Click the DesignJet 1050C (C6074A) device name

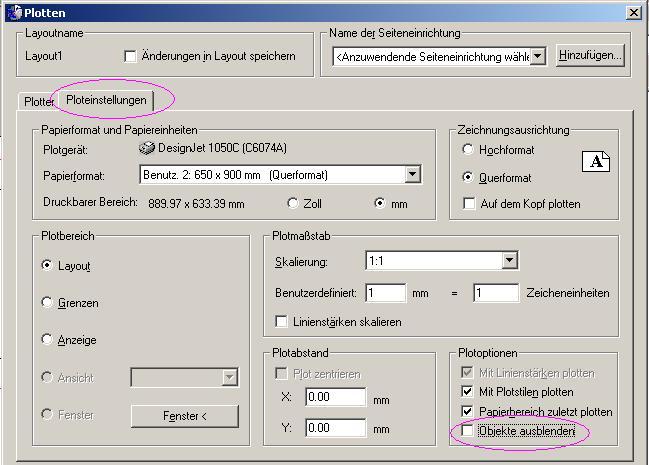pos(222,148)
